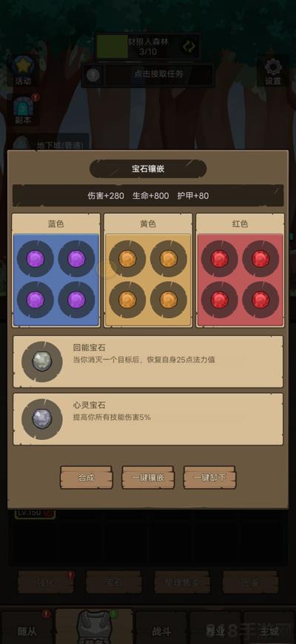Open the 设置 gear icon
Image resolution: width=296 pixels, height=644 pixels.
coord(273,72)
